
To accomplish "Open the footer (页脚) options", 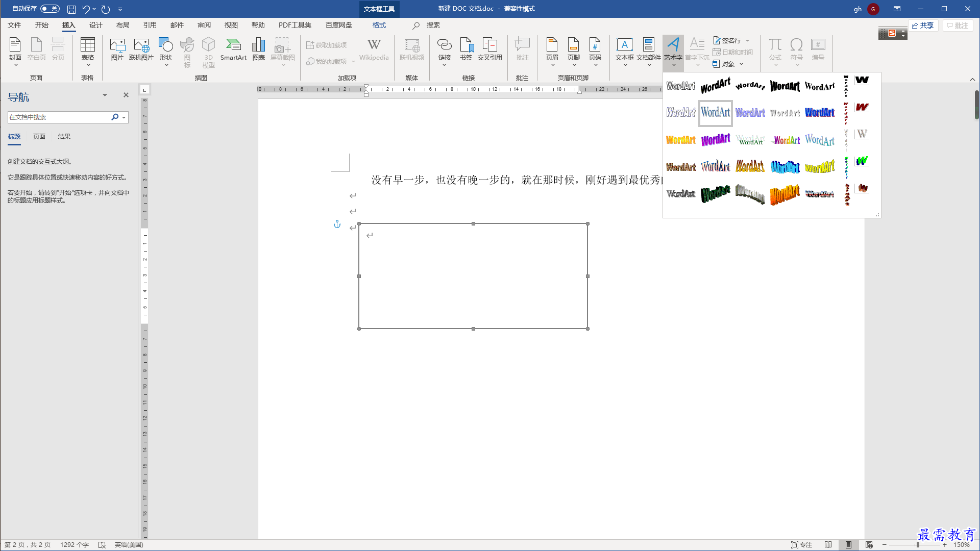I will pyautogui.click(x=574, y=52).
